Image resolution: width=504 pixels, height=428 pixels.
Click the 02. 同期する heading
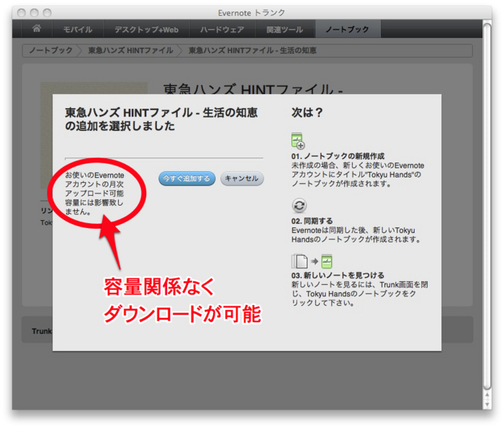pos(312,221)
